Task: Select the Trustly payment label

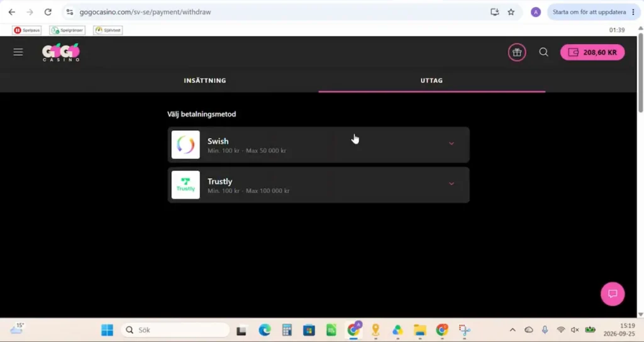Action: tap(219, 182)
